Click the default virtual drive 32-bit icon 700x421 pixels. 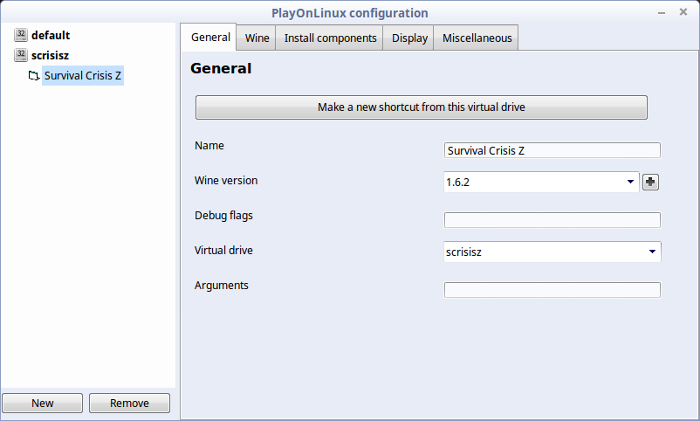pyautogui.click(x=21, y=35)
